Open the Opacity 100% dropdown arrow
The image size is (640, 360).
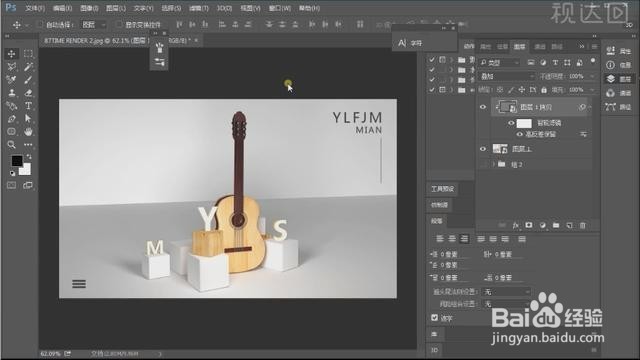[592, 76]
